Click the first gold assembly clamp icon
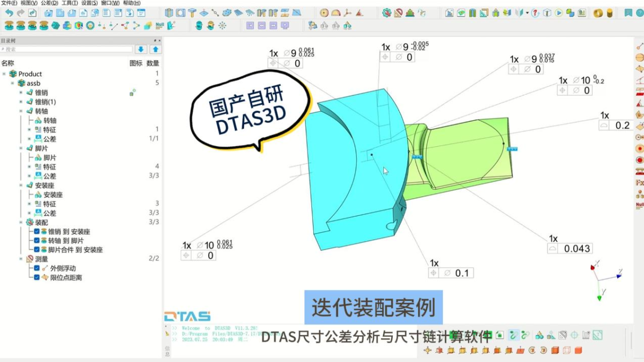 9,25
